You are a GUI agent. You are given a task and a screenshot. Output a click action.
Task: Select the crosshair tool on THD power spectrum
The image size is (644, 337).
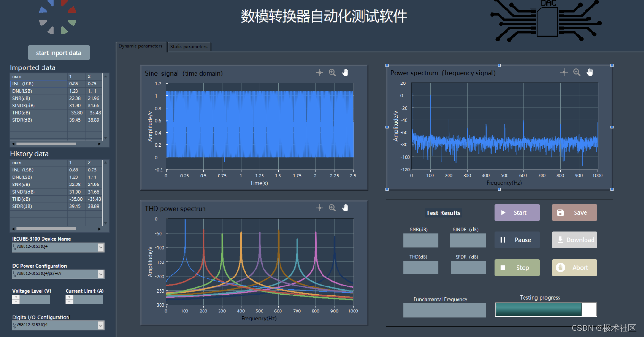coord(319,208)
